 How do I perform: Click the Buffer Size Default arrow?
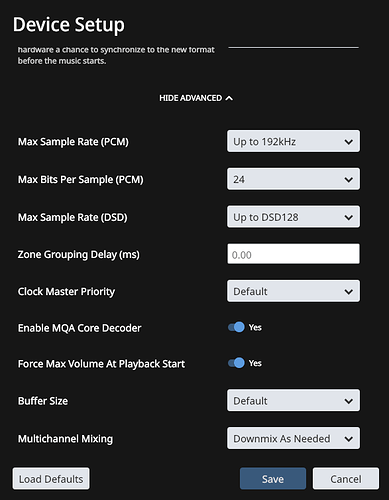click(x=349, y=401)
